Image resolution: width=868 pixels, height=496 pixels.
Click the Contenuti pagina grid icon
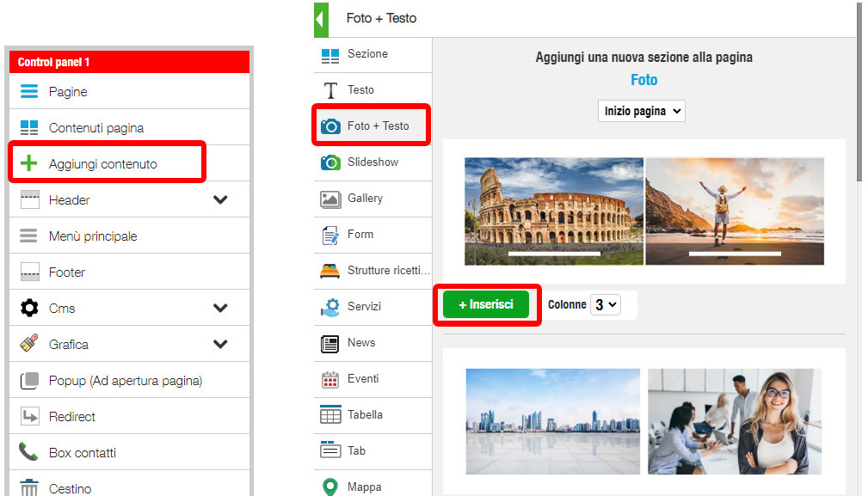coord(28,128)
